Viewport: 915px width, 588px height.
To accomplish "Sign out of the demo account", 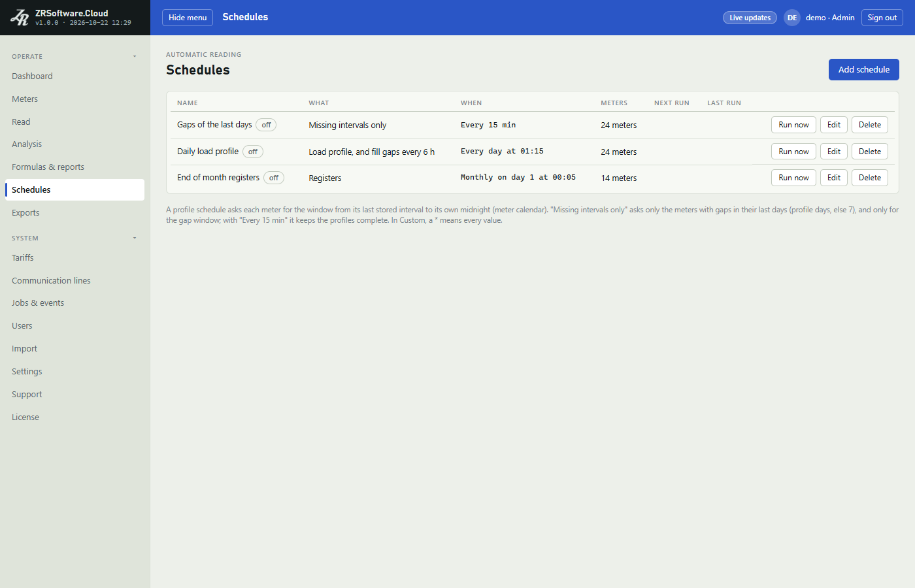I will pos(882,18).
